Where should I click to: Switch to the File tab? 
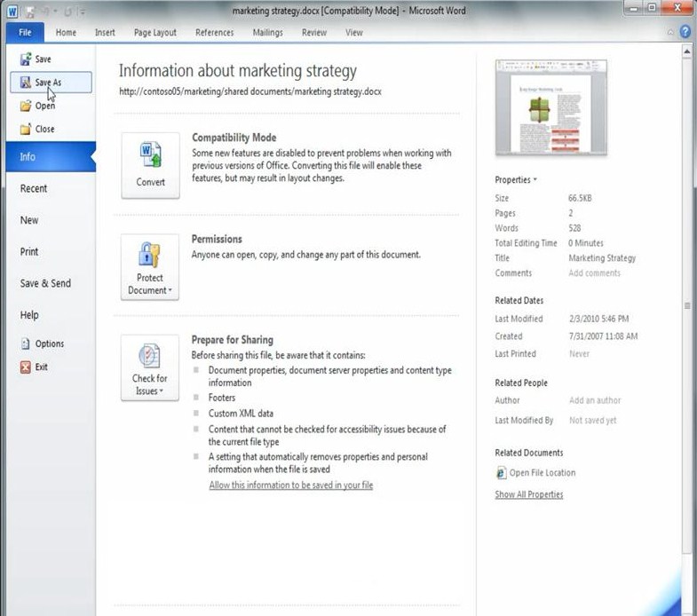coord(26,33)
